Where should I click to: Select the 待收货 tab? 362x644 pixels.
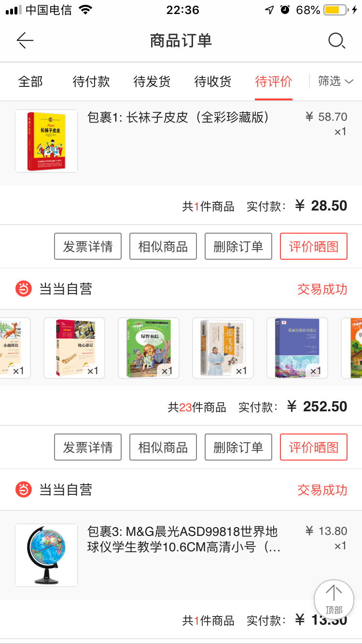pos(213,82)
